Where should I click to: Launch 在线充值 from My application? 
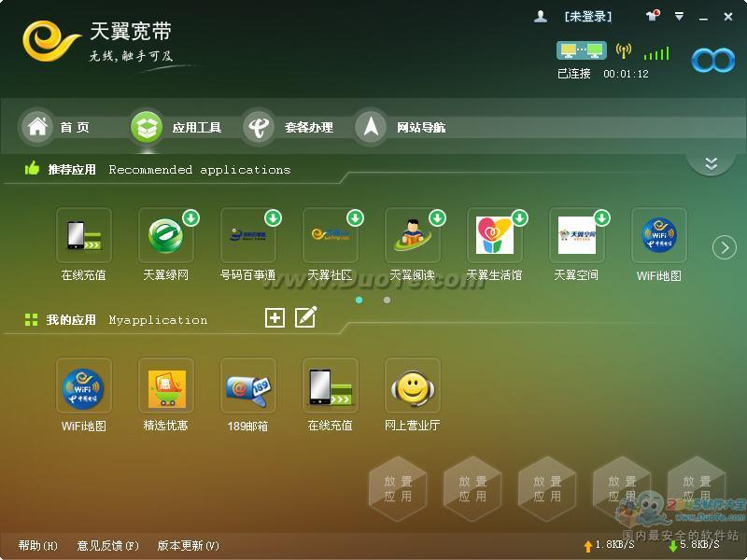[x=331, y=385]
